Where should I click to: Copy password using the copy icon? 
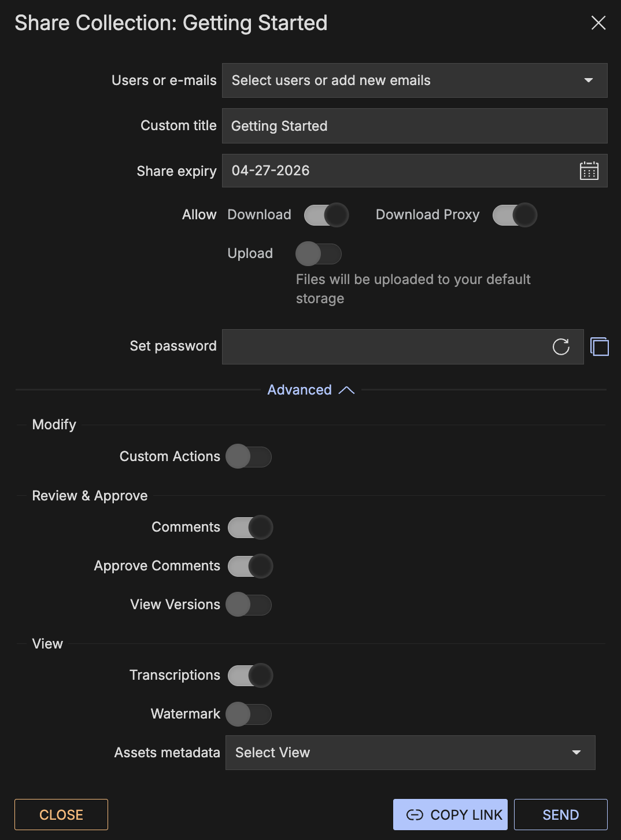600,347
